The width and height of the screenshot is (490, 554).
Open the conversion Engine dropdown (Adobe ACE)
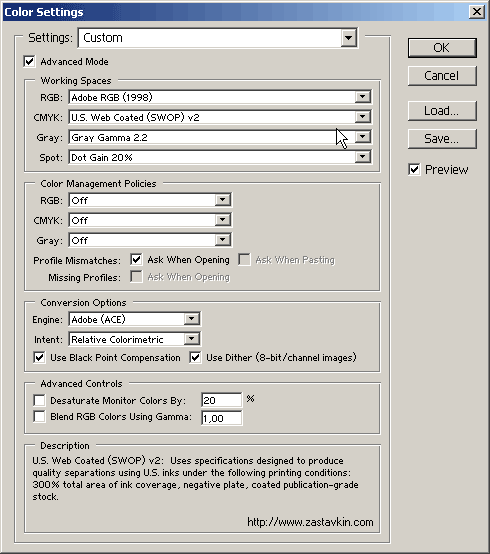135,319
